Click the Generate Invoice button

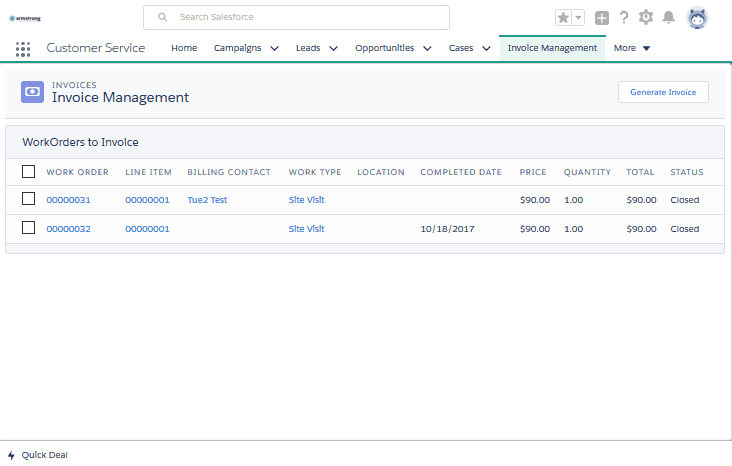pos(663,92)
